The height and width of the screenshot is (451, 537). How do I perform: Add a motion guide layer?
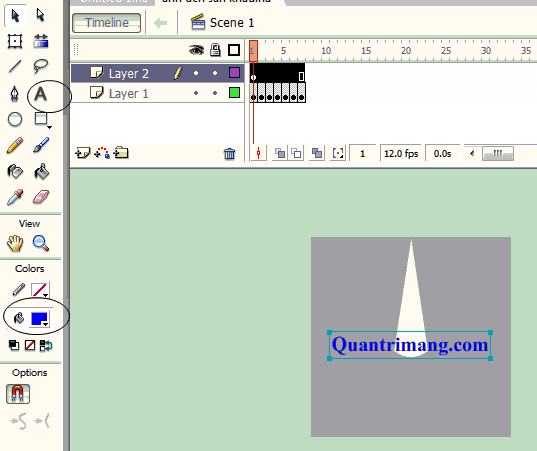coord(102,153)
